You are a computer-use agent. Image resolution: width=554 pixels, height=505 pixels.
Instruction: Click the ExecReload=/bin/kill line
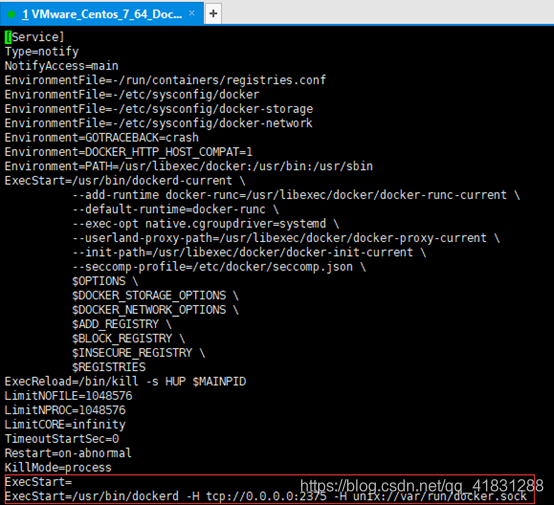point(125,382)
